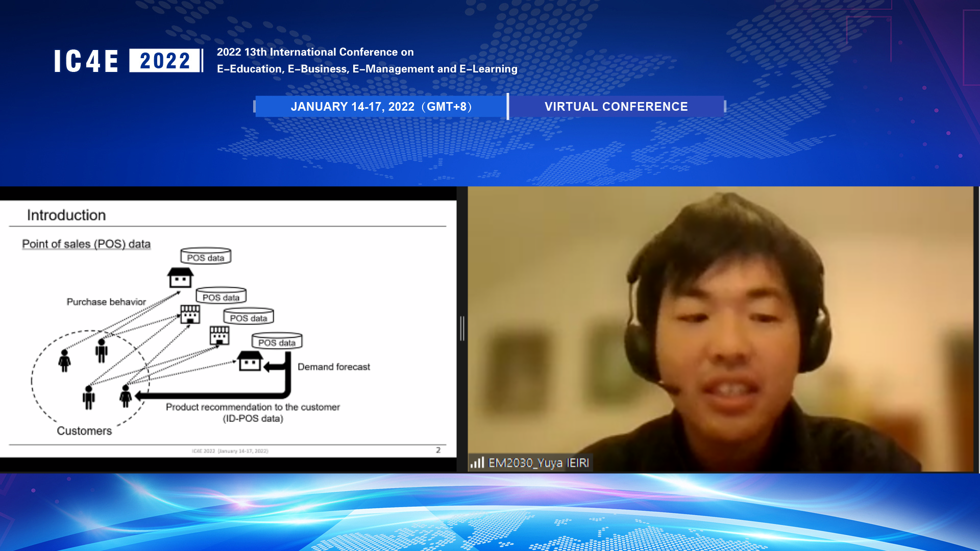The height and width of the screenshot is (551, 980).
Task: Click the 2022 13th International Conference on line
Action: (x=315, y=52)
